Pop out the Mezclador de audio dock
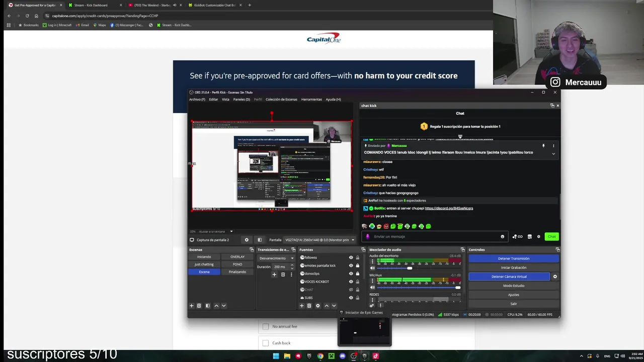644x362 pixels. (x=462, y=250)
